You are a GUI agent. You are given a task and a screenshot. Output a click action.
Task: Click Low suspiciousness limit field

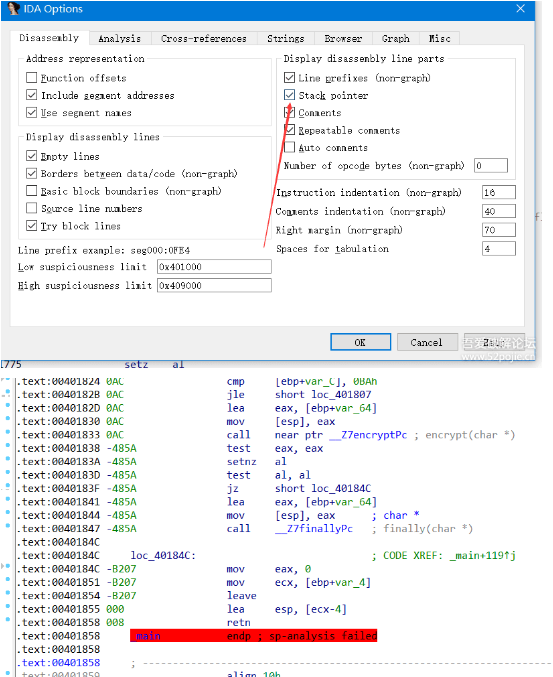214,267
